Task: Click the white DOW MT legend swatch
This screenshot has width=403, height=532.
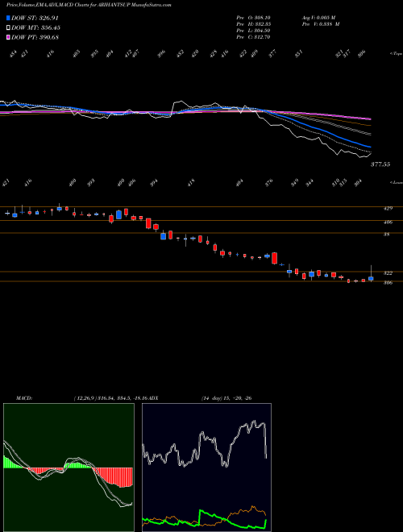Action: tap(9, 27)
